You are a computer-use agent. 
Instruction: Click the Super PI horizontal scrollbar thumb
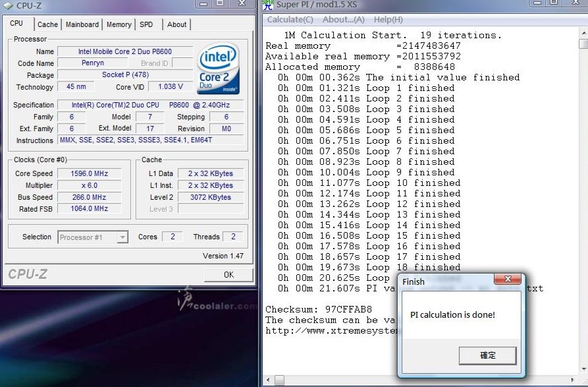click(279, 380)
